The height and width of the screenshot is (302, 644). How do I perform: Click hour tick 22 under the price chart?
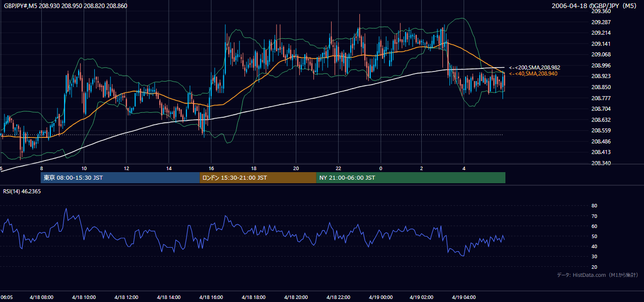pyautogui.click(x=339, y=168)
